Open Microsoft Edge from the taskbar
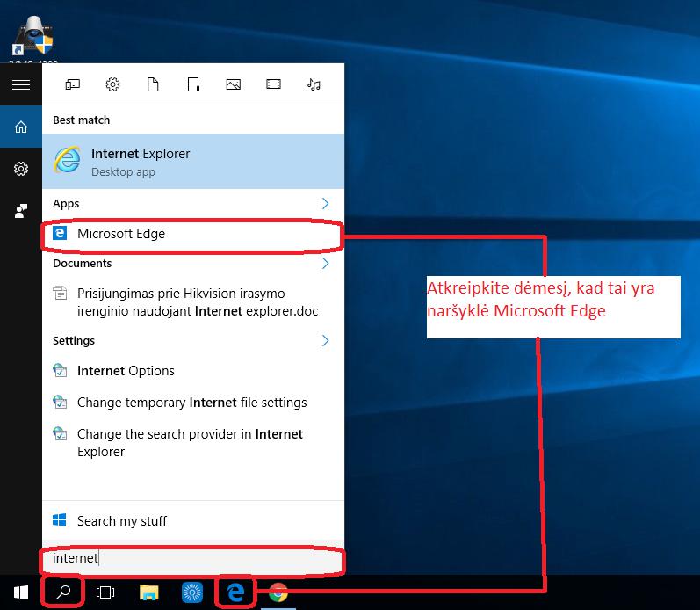 coord(235,592)
